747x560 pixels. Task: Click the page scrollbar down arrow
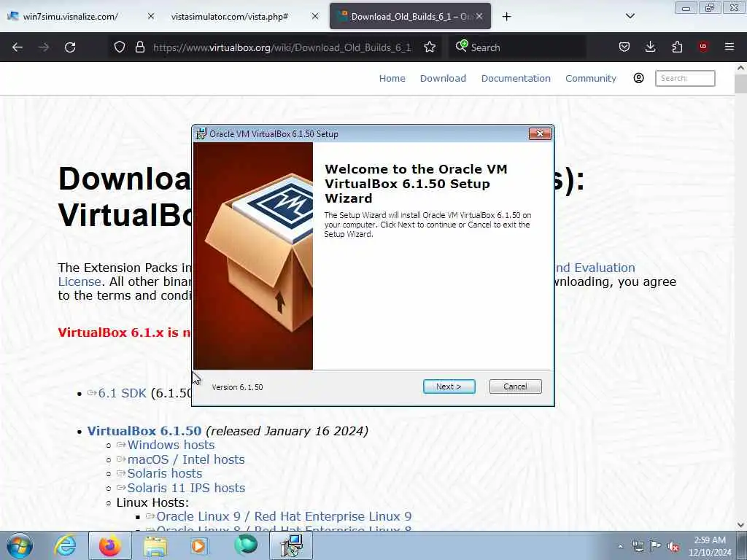(740, 525)
